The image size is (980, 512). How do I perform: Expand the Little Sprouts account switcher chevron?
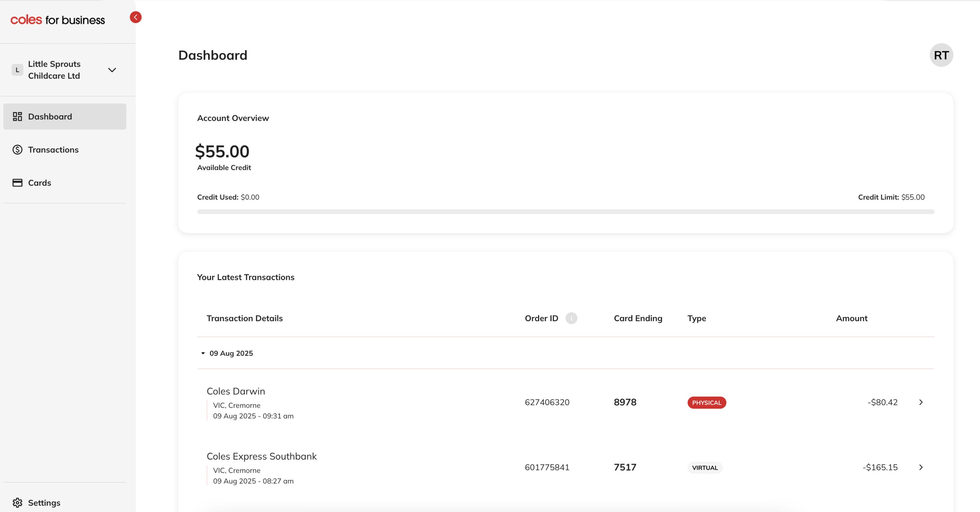[111, 70]
